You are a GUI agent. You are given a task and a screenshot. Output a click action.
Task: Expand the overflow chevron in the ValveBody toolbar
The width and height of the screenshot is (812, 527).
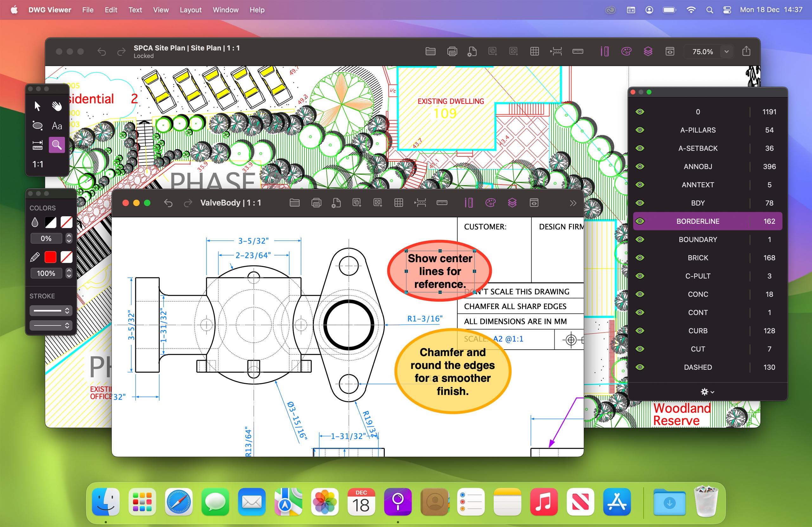[x=573, y=203]
